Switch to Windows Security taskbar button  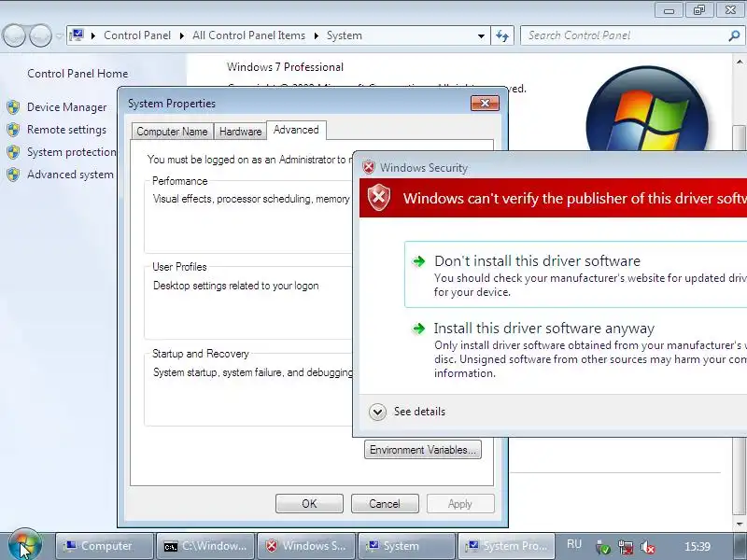coord(306,546)
